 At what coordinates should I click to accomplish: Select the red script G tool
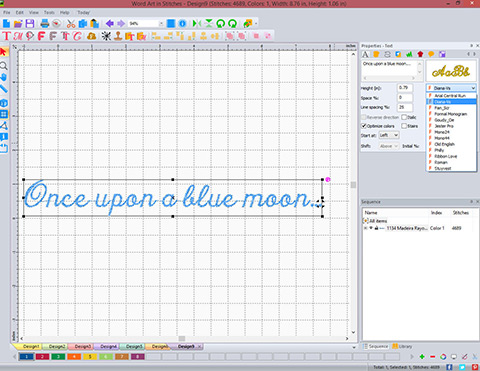(77, 36)
